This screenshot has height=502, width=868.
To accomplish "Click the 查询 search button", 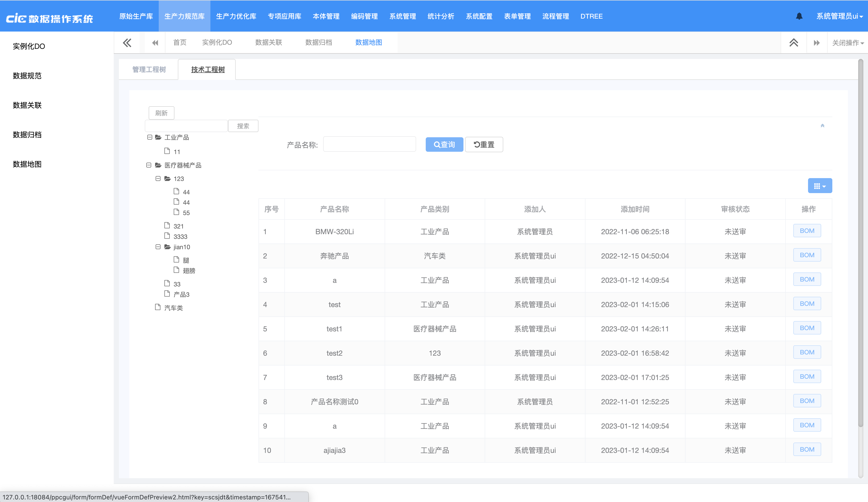I will click(x=444, y=145).
